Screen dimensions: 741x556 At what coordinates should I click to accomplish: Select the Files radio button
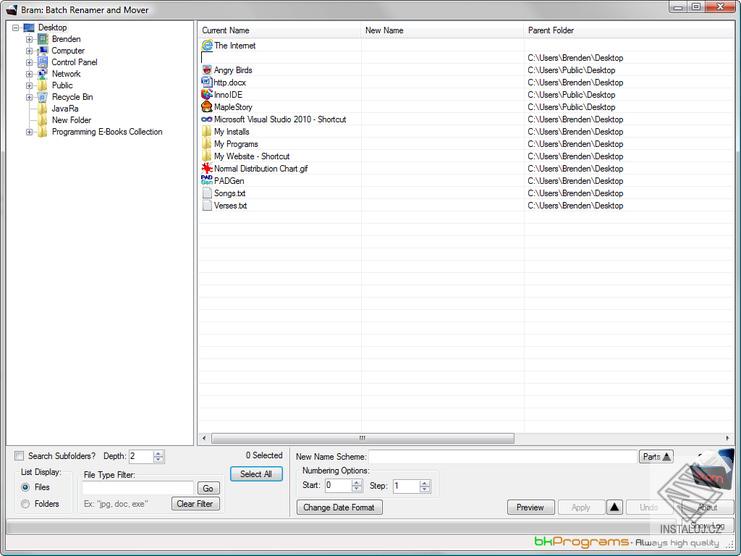pos(26,487)
